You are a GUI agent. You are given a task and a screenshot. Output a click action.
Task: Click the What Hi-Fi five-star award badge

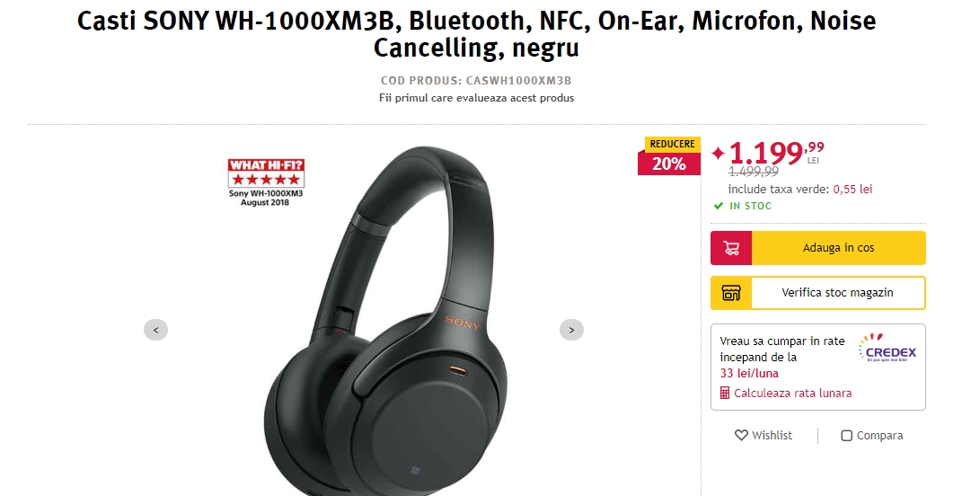click(x=266, y=182)
